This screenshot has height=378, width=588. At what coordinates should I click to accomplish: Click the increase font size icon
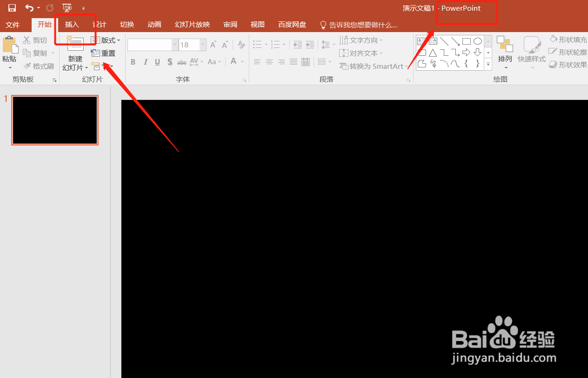click(x=213, y=45)
